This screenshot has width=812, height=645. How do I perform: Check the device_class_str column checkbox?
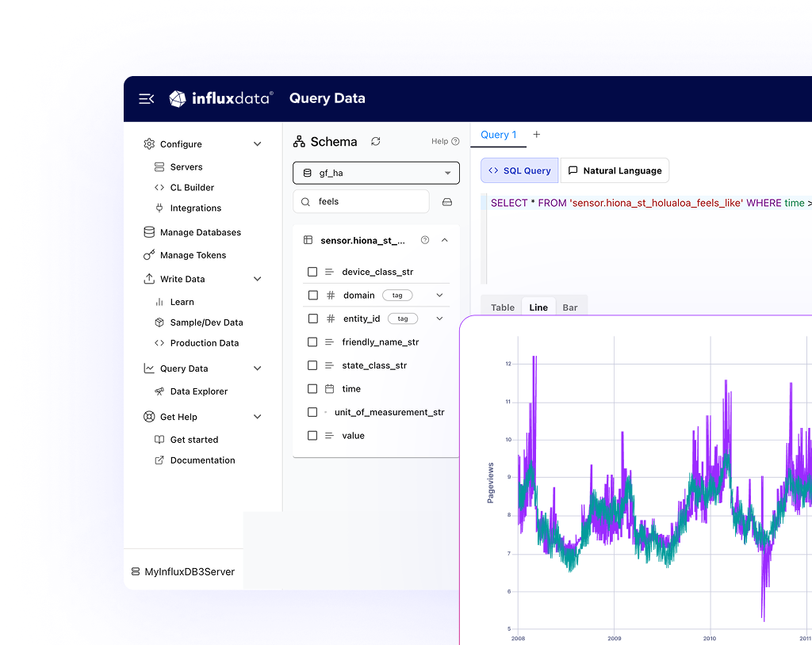tap(312, 272)
